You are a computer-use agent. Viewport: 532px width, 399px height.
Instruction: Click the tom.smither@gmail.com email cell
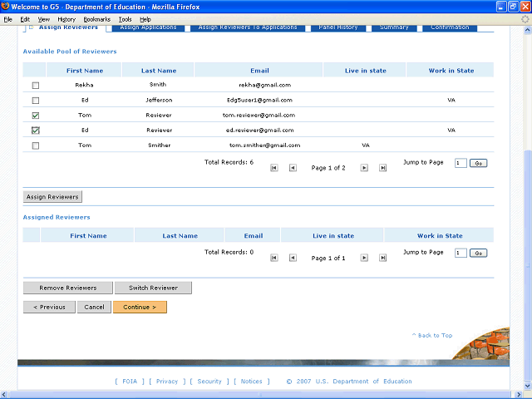tap(264, 145)
